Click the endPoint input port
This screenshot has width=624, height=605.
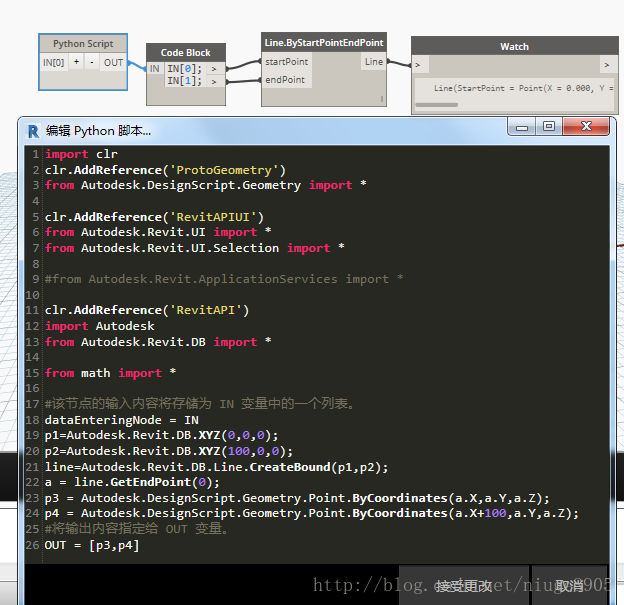click(x=285, y=80)
